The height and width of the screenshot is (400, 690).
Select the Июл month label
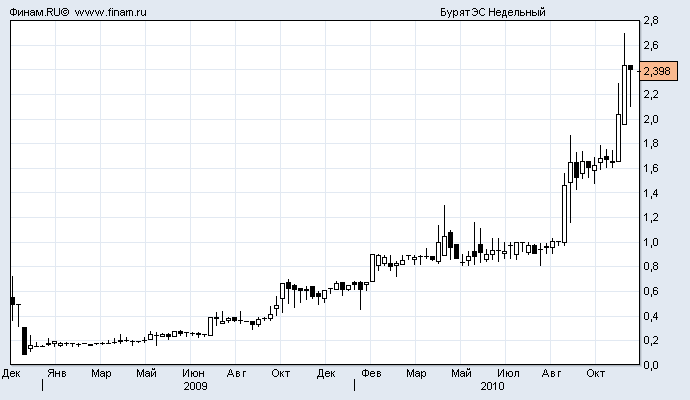pyautogui.click(x=508, y=373)
